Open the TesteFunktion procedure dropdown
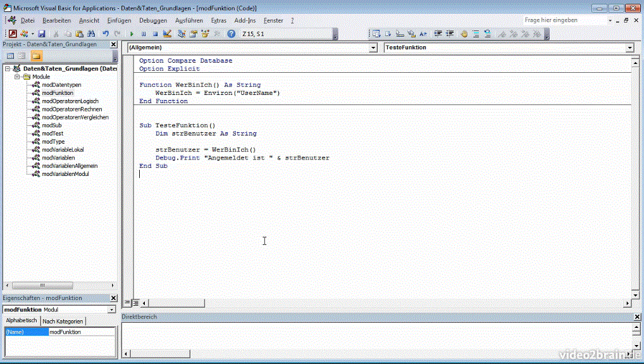The height and width of the screenshot is (364, 644). coord(629,47)
